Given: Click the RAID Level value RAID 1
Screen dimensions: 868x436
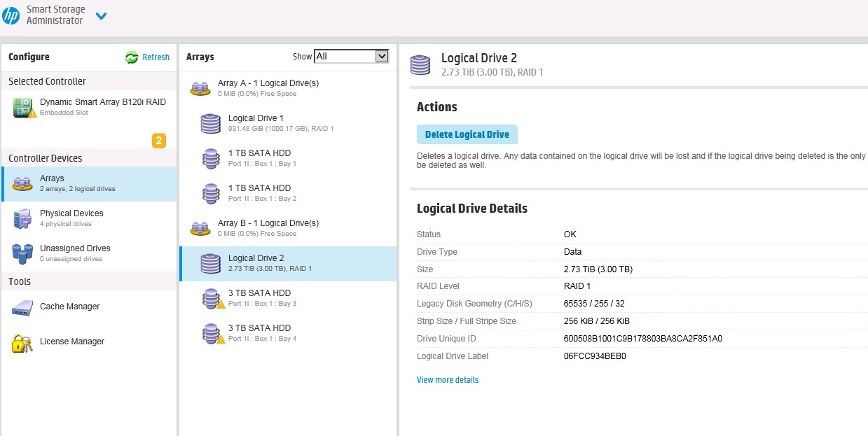Looking at the screenshot, I should click(x=579, y=286).
